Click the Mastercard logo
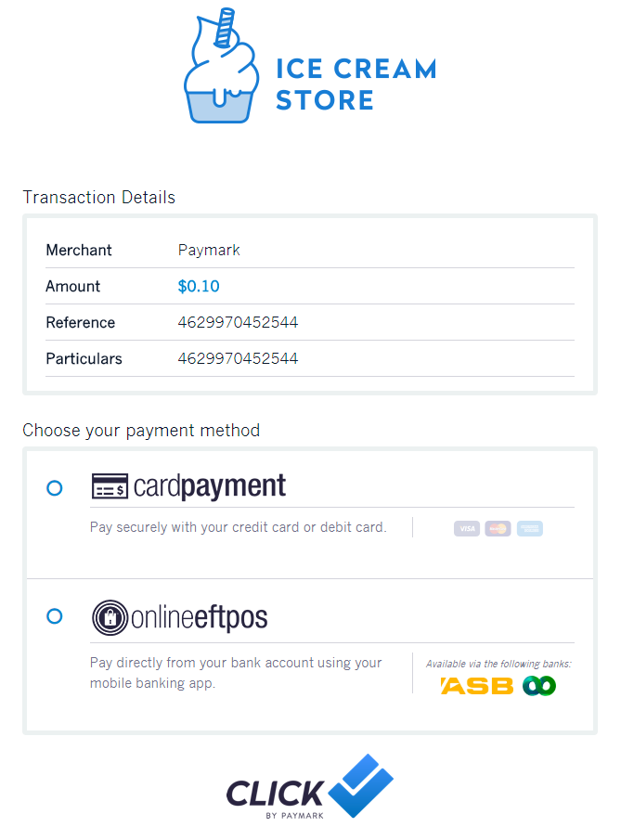Screen dimensions: 621x840 coord(498,528)
